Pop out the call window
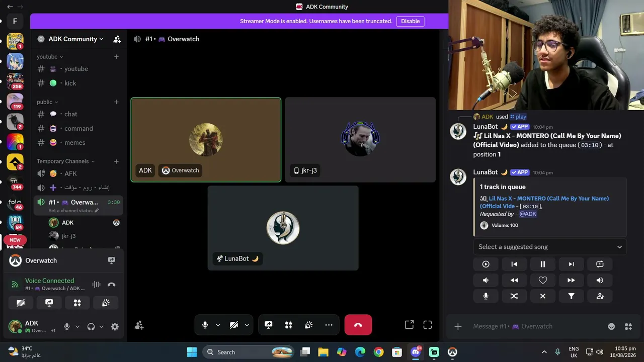The image size is (644, 362). coord(409,325)
